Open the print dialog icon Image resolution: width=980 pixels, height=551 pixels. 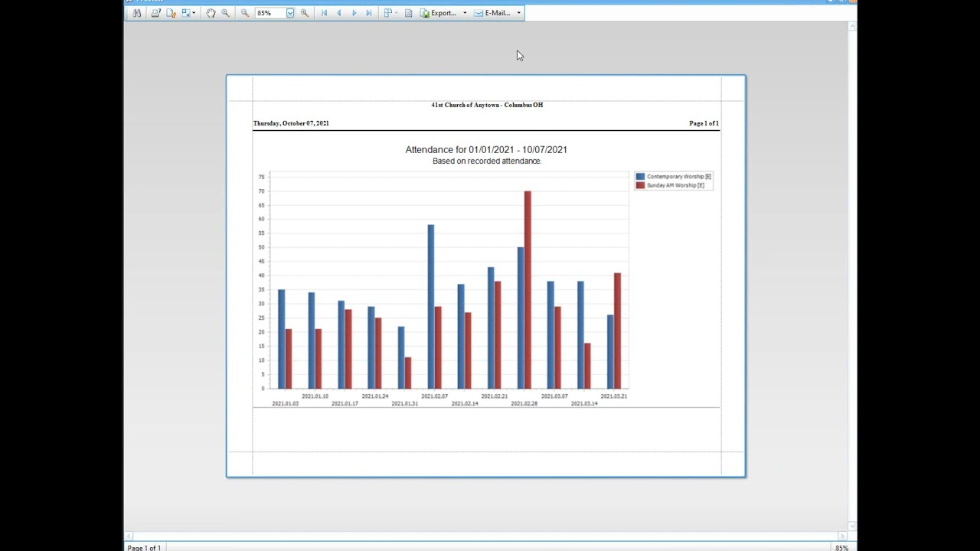coord(155,13)
